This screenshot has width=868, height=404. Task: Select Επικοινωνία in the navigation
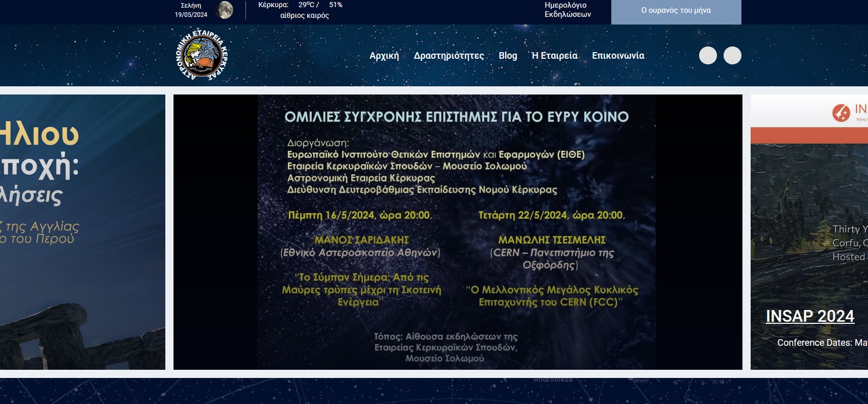point(618,56)
